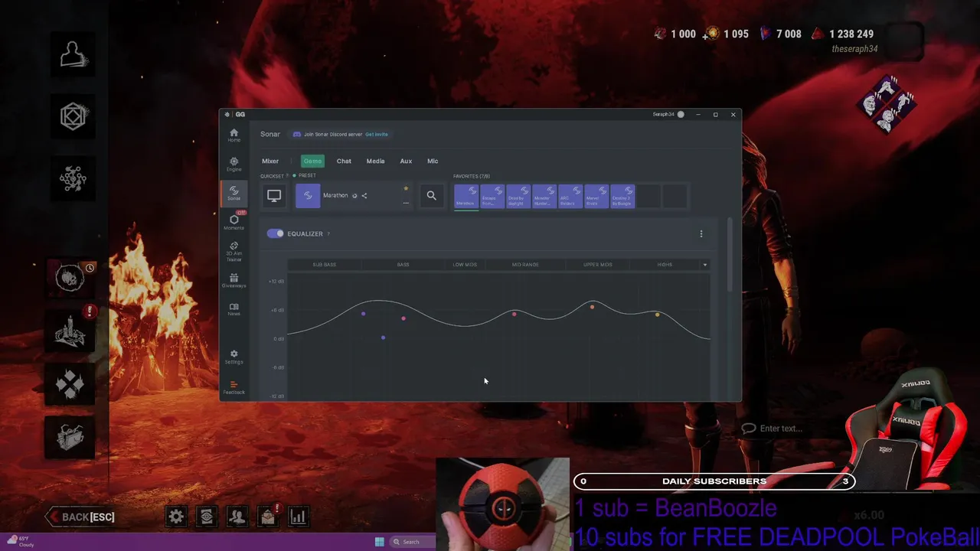The width and height of the screenshot is (980, 551).
Task: Open the game statistics bar chart icon
Action: pos(299,517)
